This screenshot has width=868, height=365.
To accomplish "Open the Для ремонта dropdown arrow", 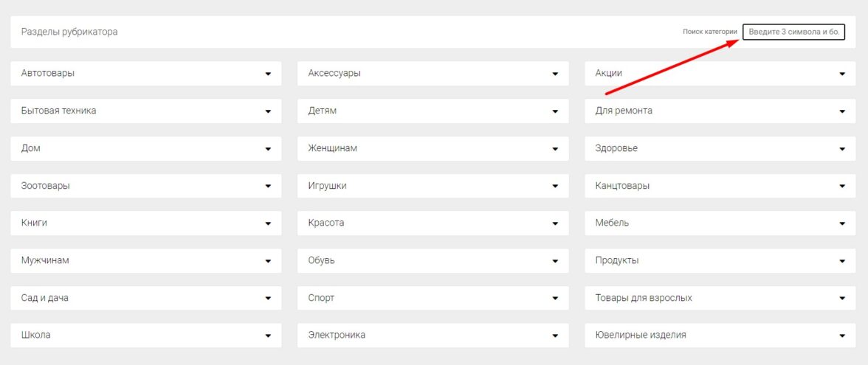I will pyautogui.click(x=842, y=111).
